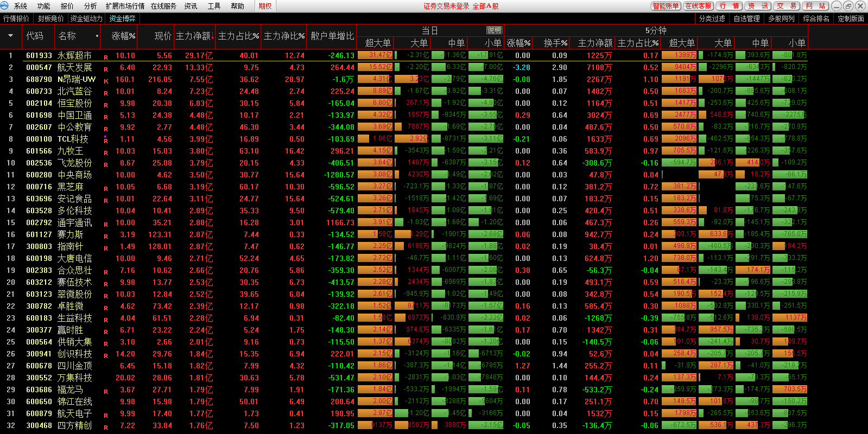This screenshot has width=868, height=434.
Task: Click the R marker beside 永辉超市
Action: pos(106,57)
